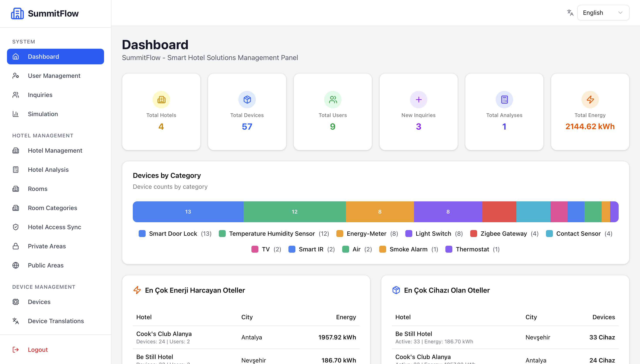Click the Temperature Humidity Sensor legend swatch
Image resolution: width=640 pixels, height=364 pixels.
[x=222, y=234]
